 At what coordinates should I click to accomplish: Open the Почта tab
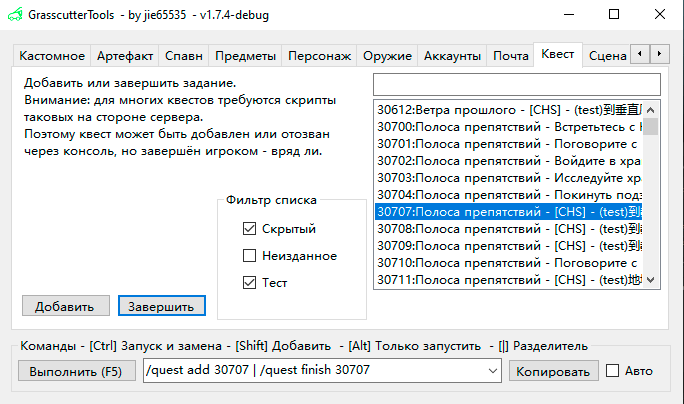[511, 56]
